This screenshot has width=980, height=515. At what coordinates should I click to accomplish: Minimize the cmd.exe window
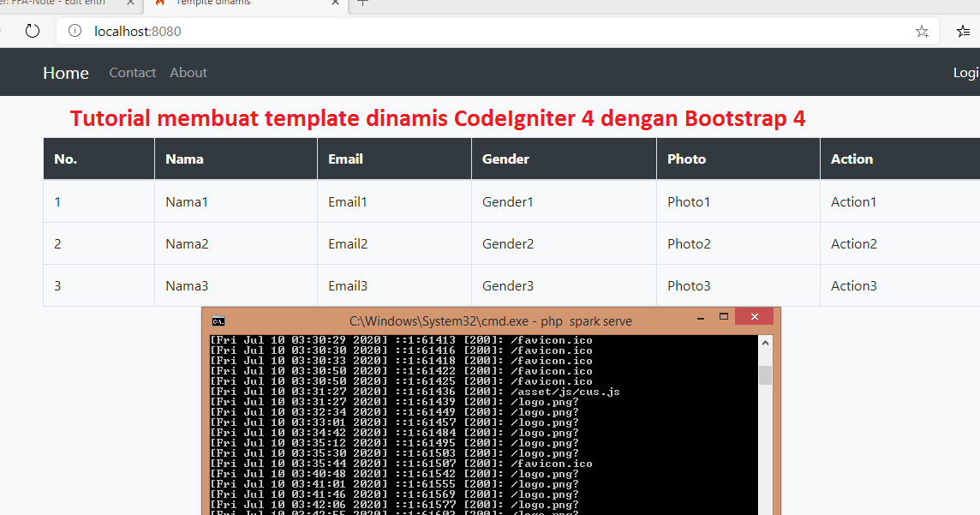click(699, 316)
